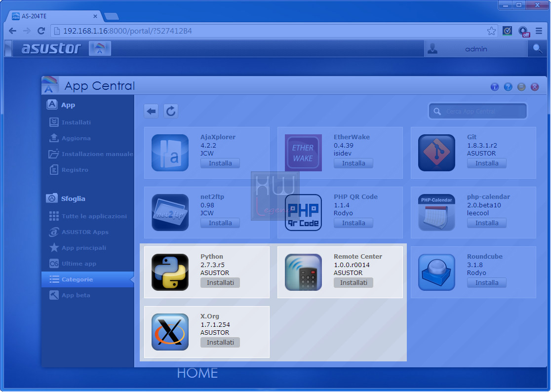Open the Roundcube app icon
This screenshot has height=392, width=551.
pos(436,272)
